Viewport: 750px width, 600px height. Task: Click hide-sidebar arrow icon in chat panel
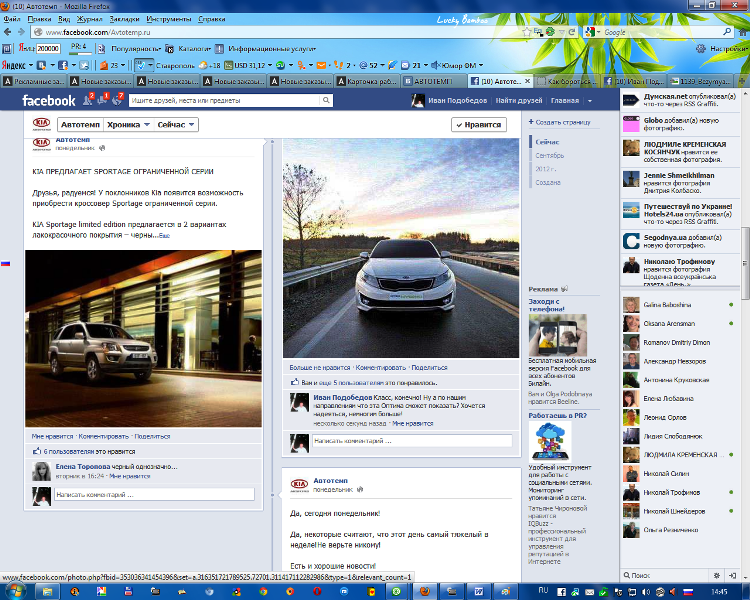coord(733,575)
